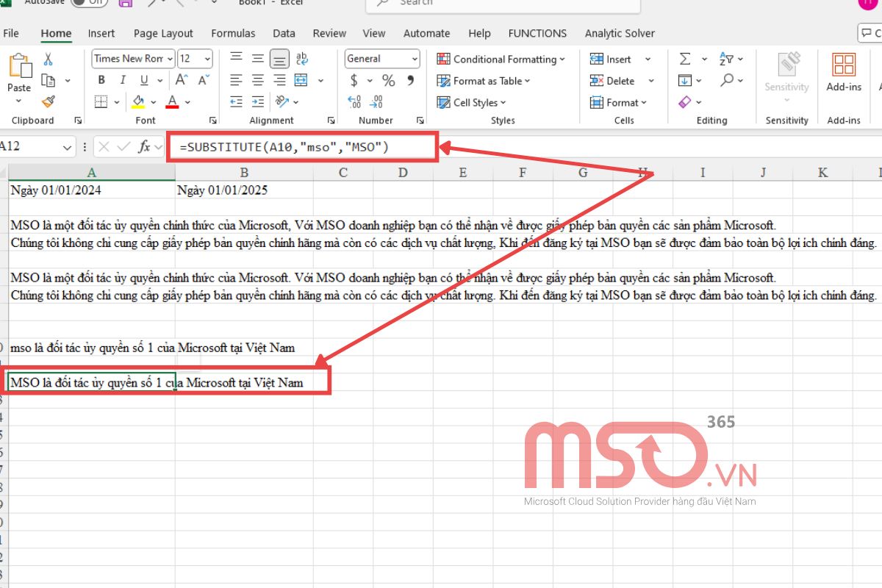Click the Delete cells button
Viewport: 882px width, 588px height.
pos(613,80)
